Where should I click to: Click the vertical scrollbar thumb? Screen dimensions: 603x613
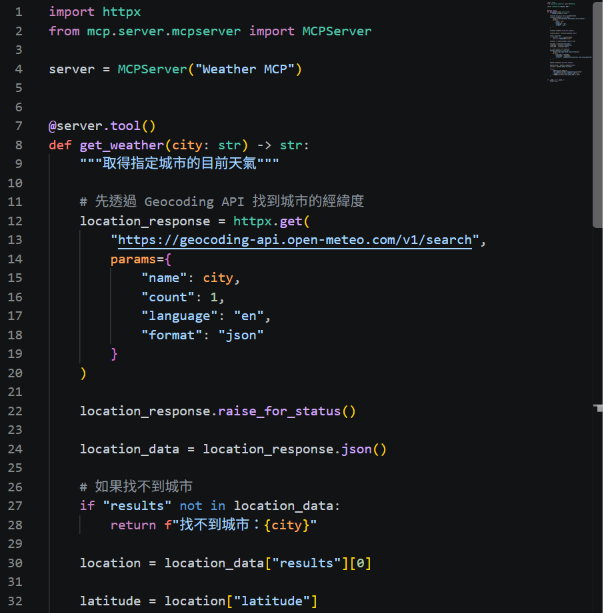coord(598,115)
